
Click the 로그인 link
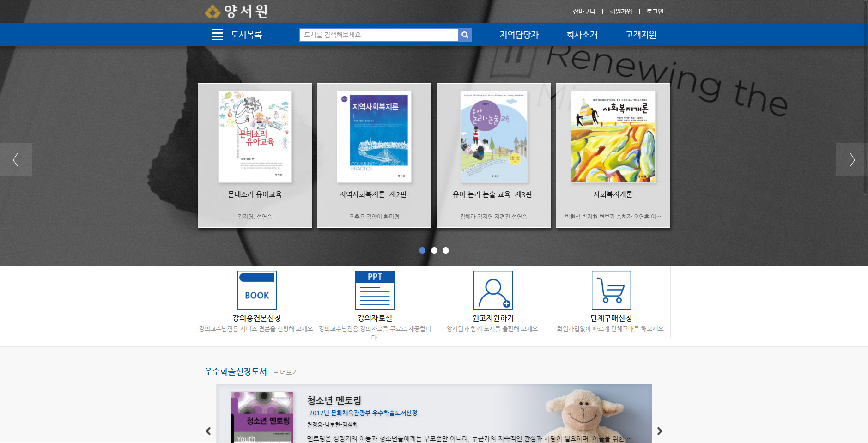[x=655, y=12]
